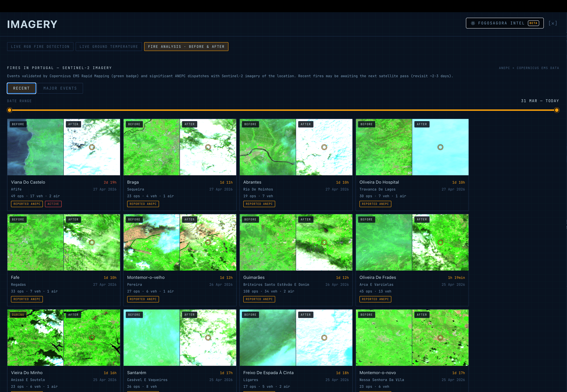This screenshot has width=567, height=392.
Task: Click the During label on Vieira Do Minho
Action: click(x=18, y=315)
